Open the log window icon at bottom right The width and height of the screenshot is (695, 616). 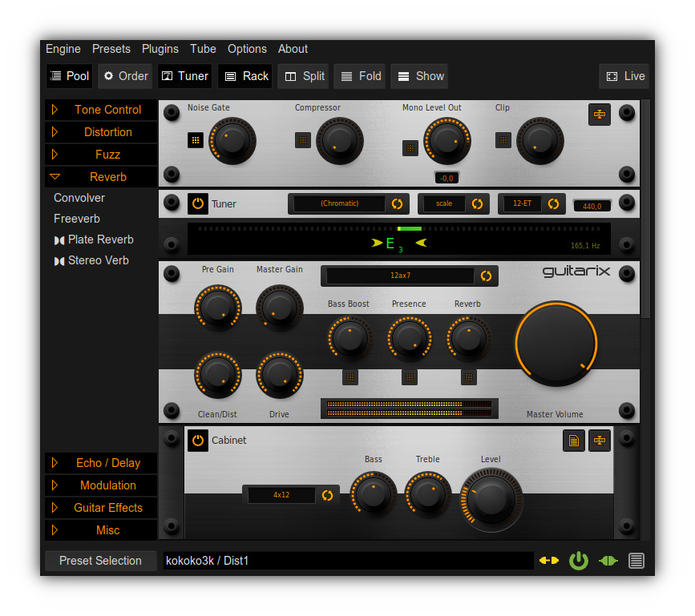[x=636, y=561]
